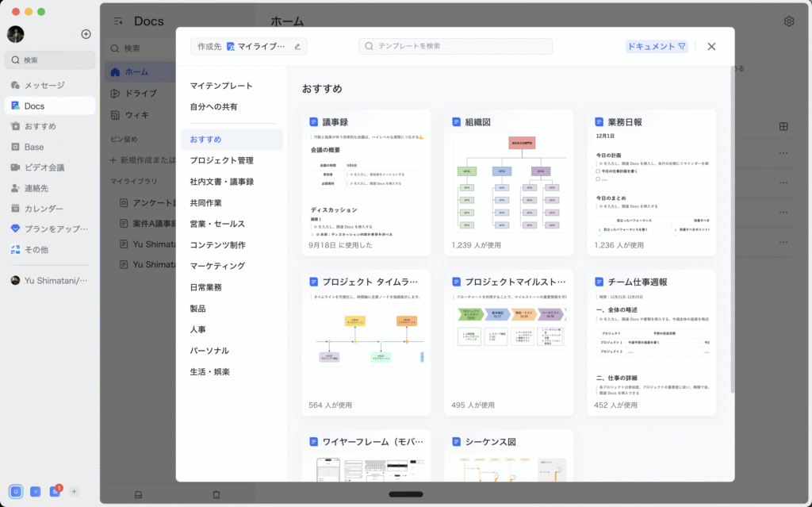Click the edit icon next to マイライブ…

click(297, 47)
